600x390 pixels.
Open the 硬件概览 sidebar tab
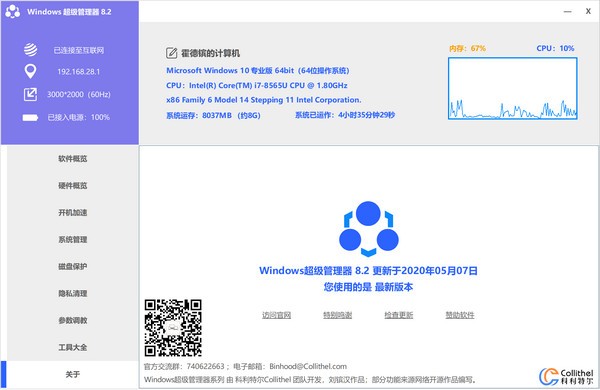coord(73,186)
